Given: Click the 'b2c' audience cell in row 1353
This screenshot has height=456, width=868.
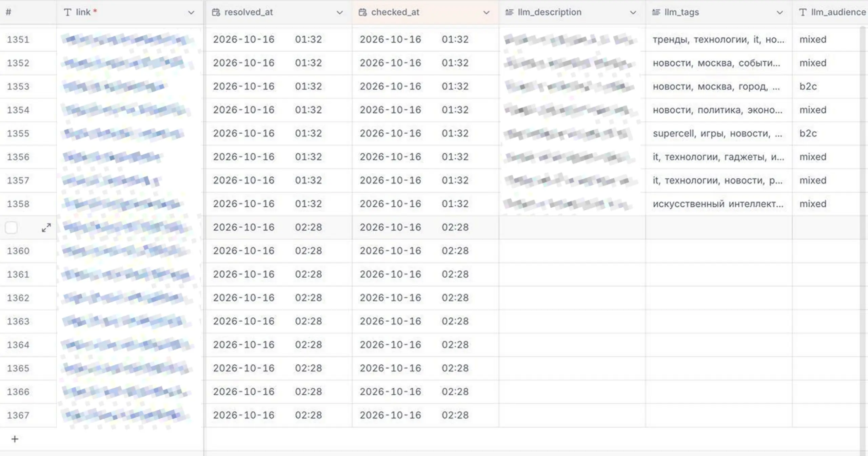Looking at the screenshot, I should pyautogui.click(x=830, y=87).
